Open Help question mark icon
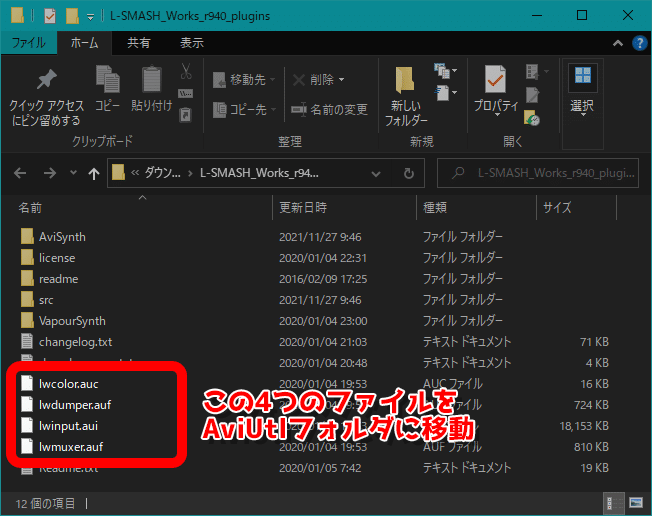This screenshot has width=652, height=516. point(640,43)
